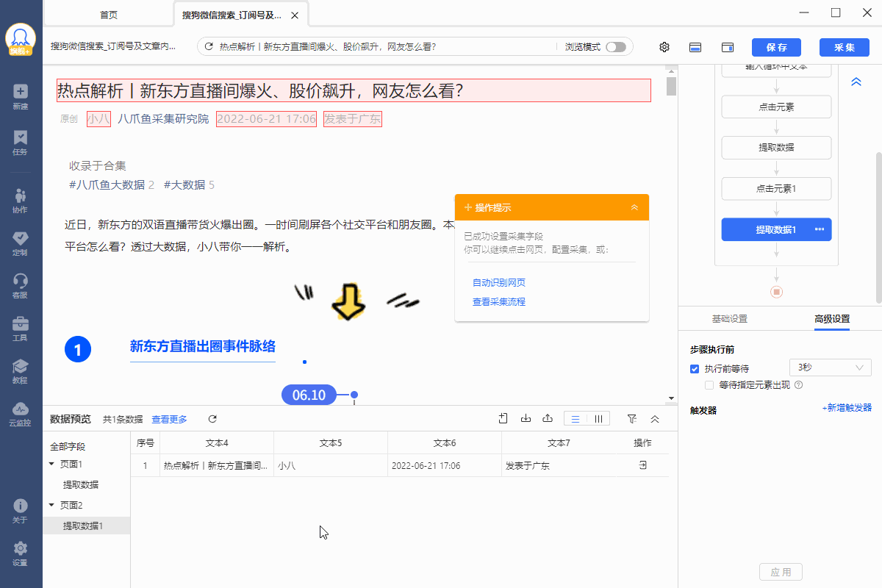Toggle bottom panel layout icon

coord(695,47)
